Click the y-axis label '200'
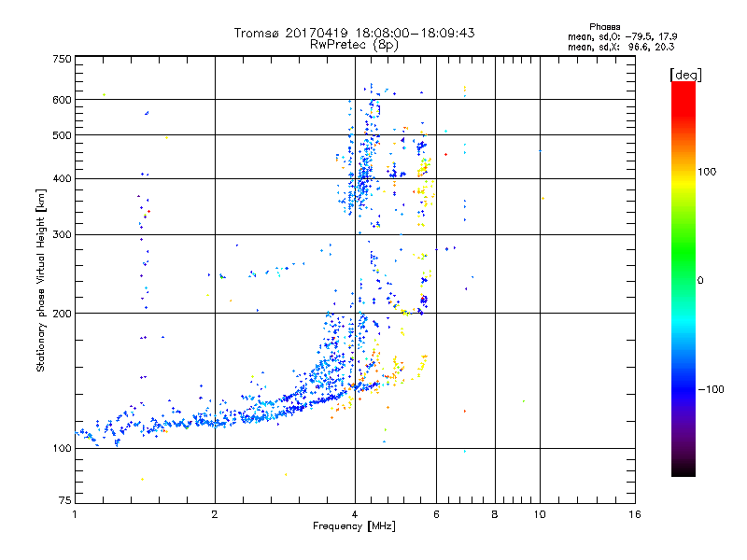The image size is (747, 560). tap(62, 314)
